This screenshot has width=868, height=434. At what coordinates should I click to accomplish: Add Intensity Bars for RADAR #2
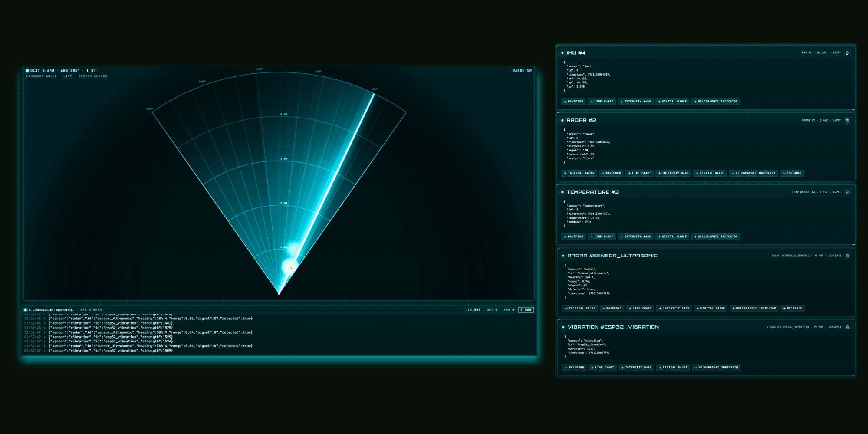tap(674, 173)
